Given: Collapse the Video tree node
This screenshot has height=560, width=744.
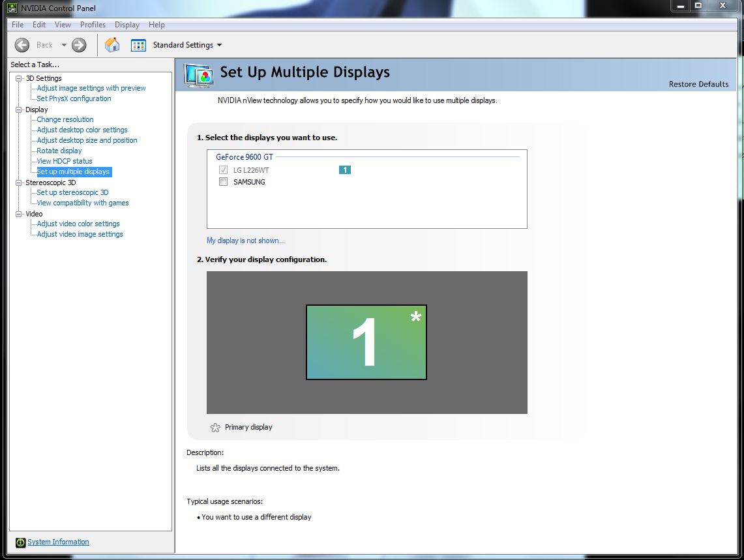Looking at the screenshot, I should click(18, 214).
